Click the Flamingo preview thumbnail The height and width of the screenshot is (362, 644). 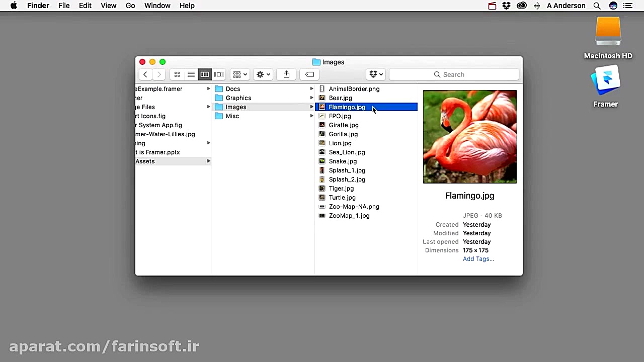click(469, 137)
